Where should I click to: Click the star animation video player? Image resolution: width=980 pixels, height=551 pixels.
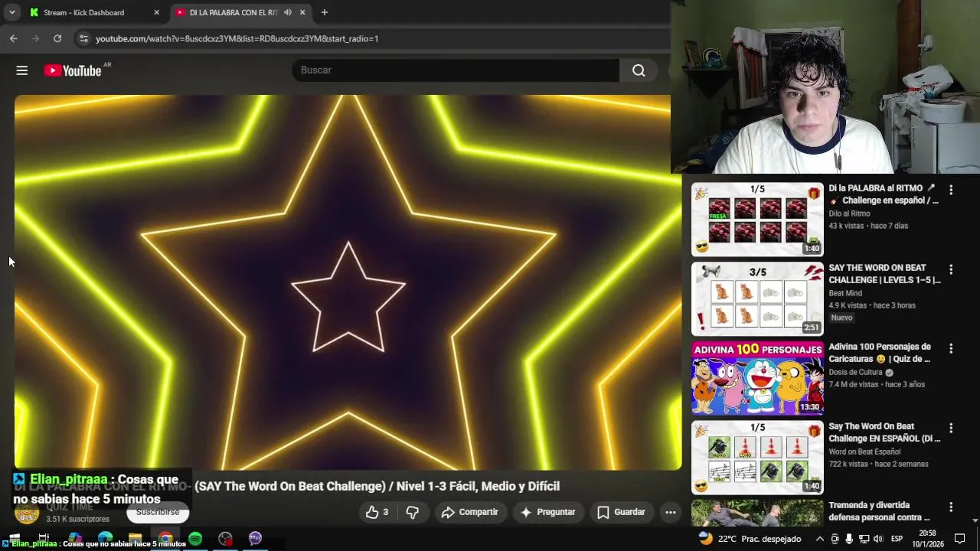[348, 282]
